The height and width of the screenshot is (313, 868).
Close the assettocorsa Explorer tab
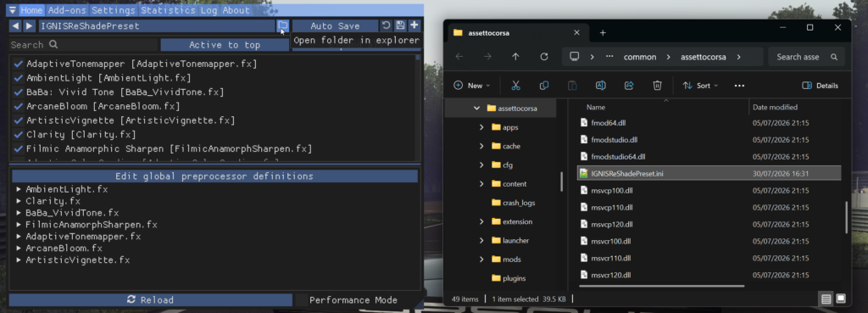576,33
